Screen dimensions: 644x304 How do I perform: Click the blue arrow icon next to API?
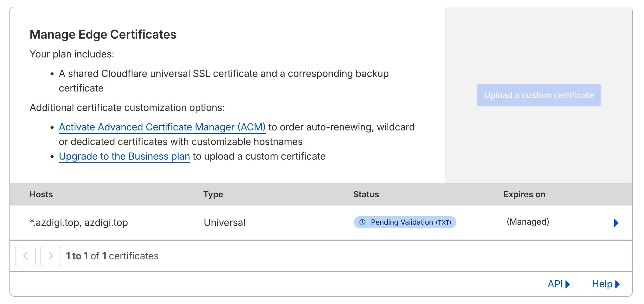568,284
